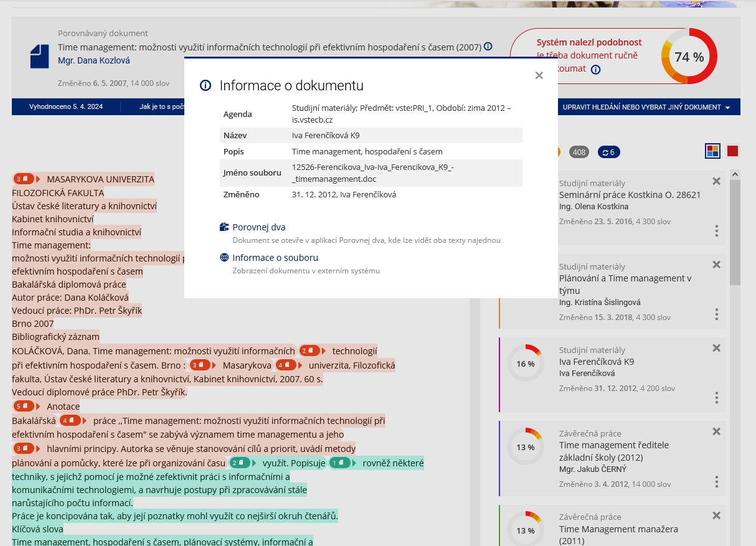Click the compared document file icon
This screenshot has height=546, width=756.
(39, 56)
